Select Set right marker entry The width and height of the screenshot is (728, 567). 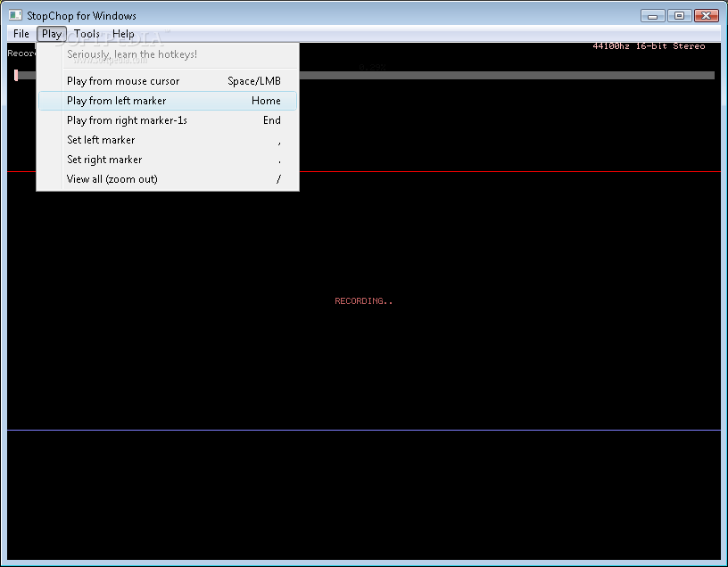coord(168,160)
